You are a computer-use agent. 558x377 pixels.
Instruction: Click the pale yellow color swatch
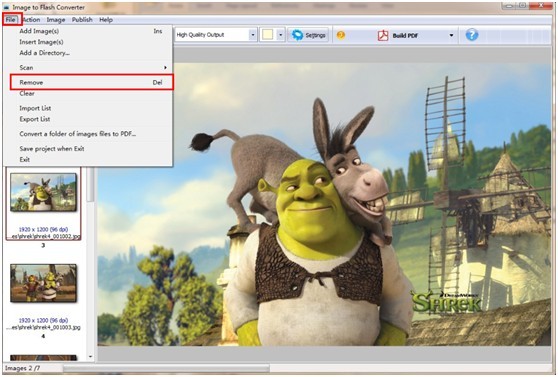pos(268,35)
